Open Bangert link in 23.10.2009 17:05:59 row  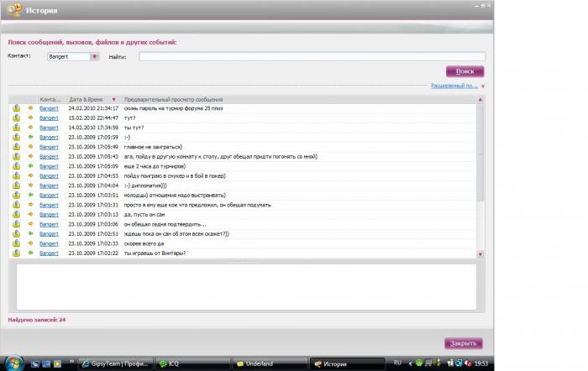pos(49,138)
